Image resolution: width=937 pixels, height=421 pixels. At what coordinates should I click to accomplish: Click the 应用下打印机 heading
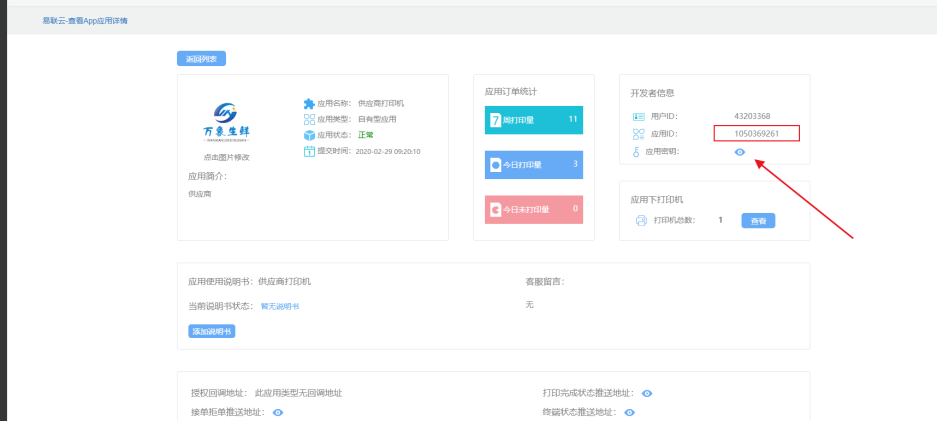coord(657,200)
